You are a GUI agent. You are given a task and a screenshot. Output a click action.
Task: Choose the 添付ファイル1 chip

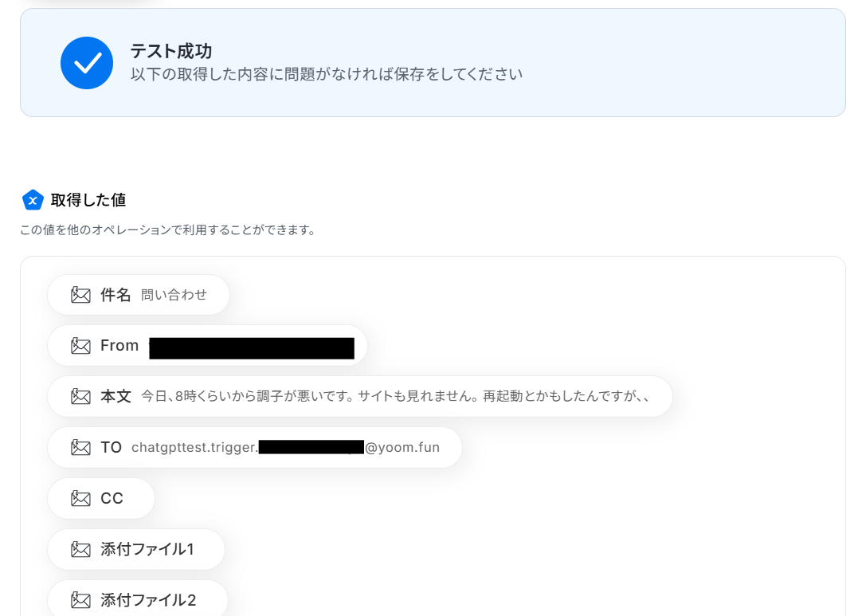click(136, 549)
